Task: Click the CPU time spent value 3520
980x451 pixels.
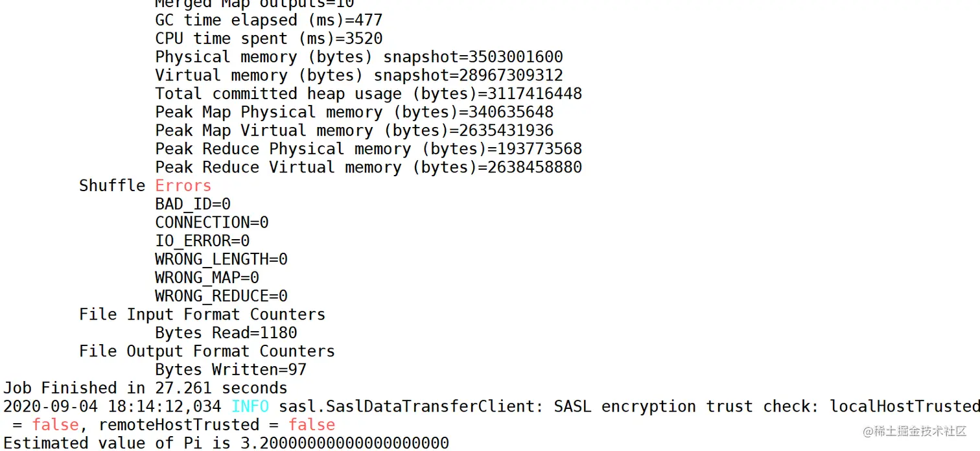Action: point(364,39)
